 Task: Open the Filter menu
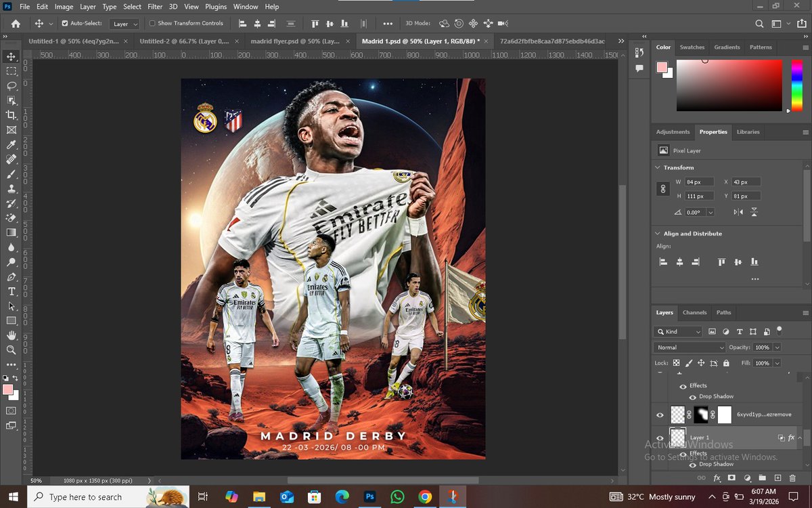coord(155,7)
